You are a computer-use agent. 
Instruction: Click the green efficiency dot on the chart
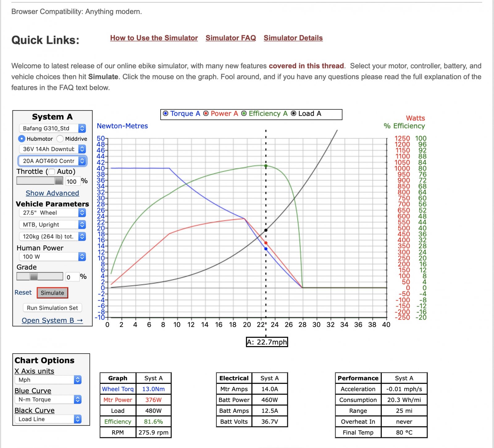[266, 166]
